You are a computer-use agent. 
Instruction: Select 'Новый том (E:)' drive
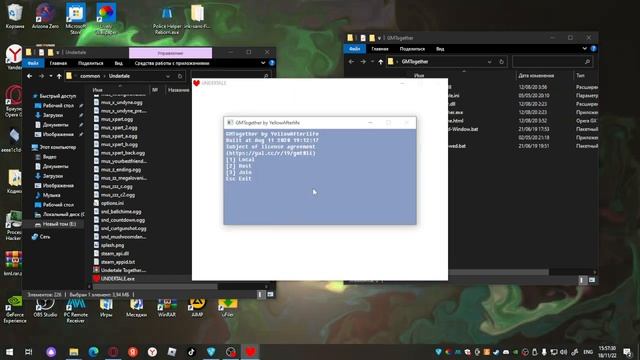(59, 224)
